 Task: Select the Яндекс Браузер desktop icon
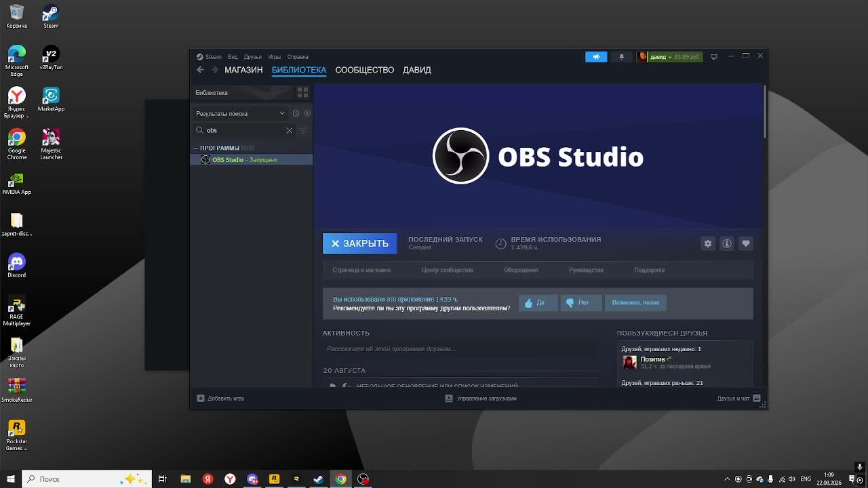pyautogui.click(x=16, y=103)
